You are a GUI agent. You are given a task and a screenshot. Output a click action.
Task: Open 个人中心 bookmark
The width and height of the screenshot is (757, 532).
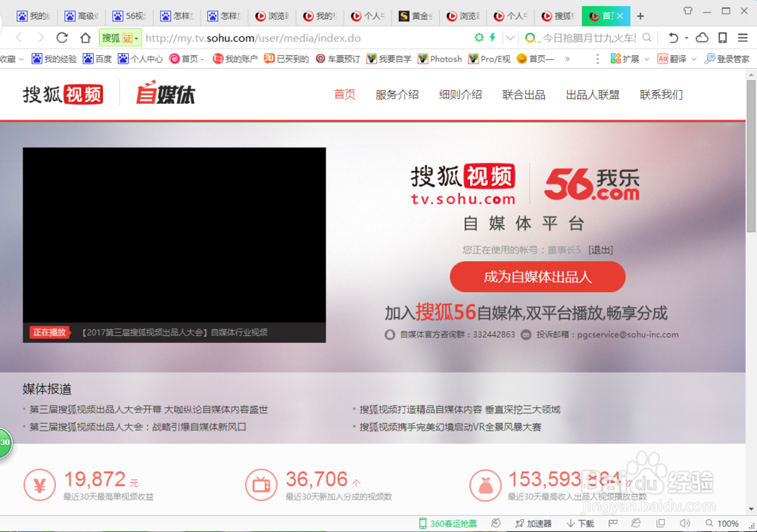[141, 59]
